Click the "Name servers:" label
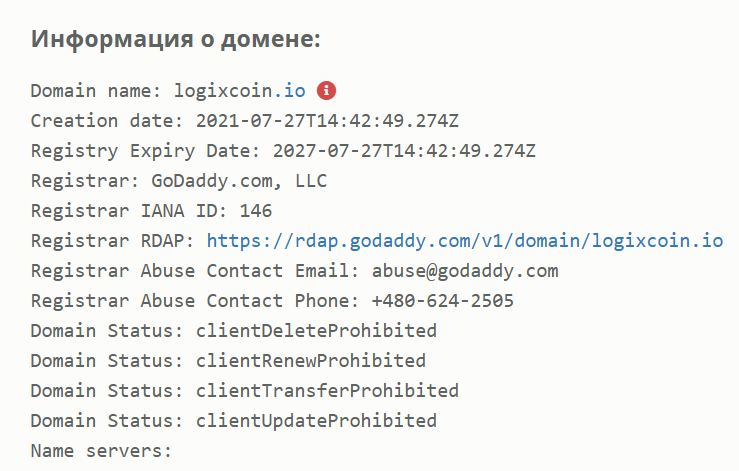The image size is (739, 471). 101,451
